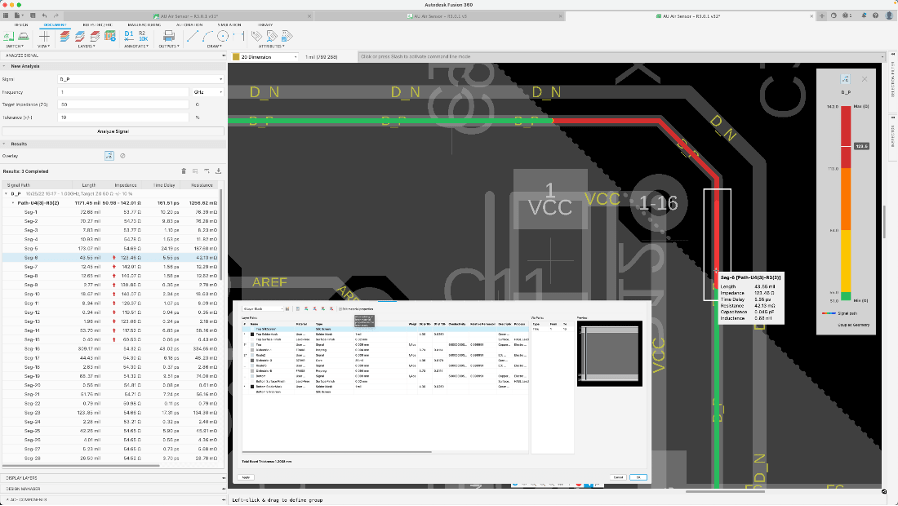Viewport: 898px width, 506px height.
Task: Click the D1 annotate icon
Action: coord(129,36)
